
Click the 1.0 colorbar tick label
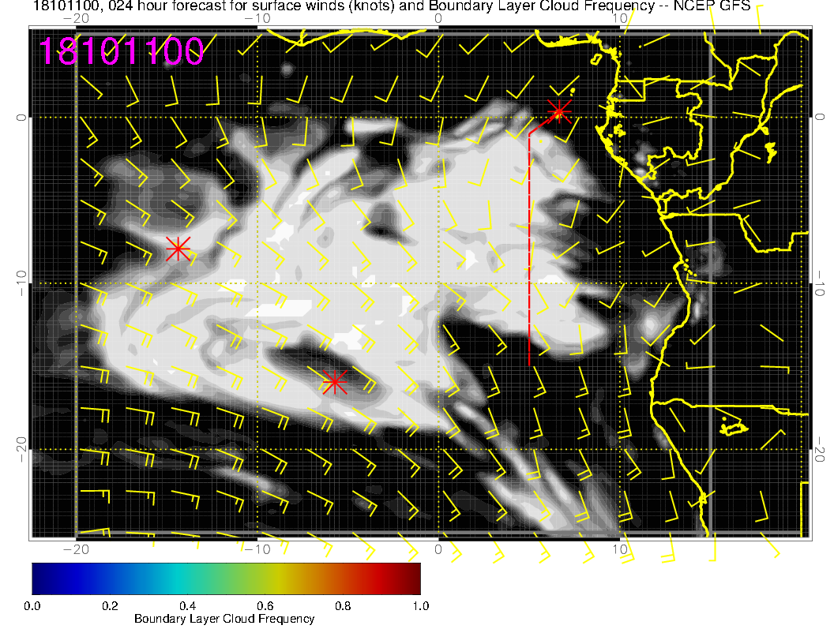[421, 606]
